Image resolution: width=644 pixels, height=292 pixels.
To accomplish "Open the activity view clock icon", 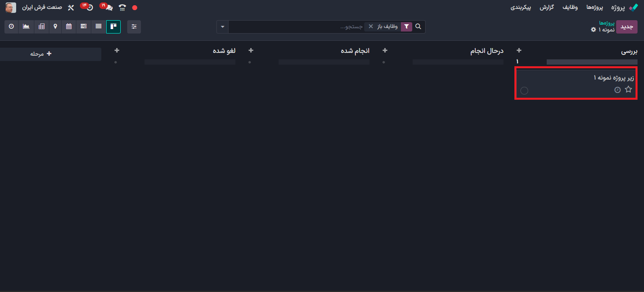I will 11,27.
